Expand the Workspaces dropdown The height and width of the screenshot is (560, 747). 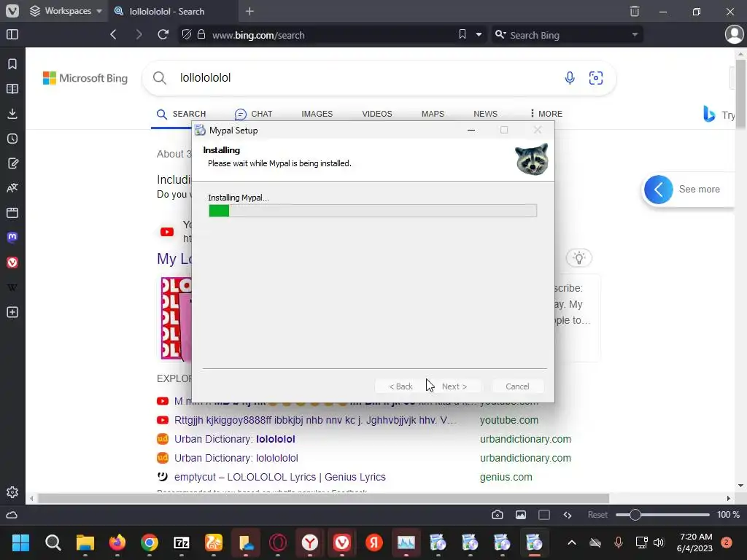[x=66, y=11]
